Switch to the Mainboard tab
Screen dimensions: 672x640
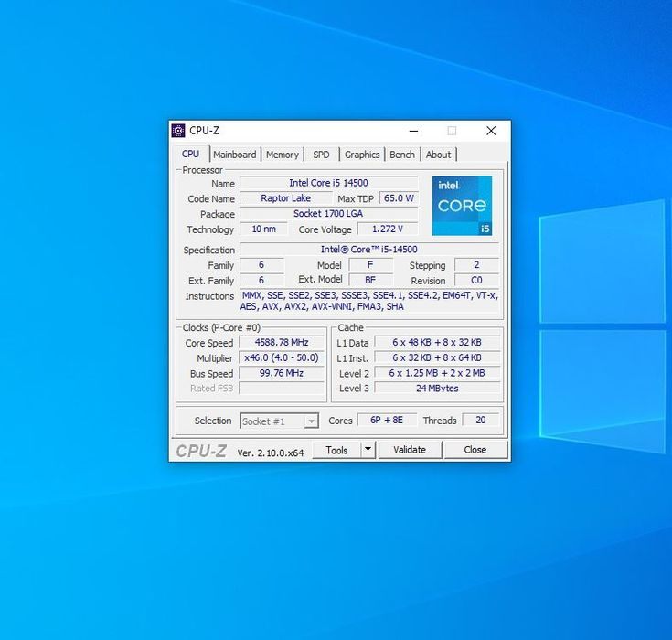pos(235,155)
